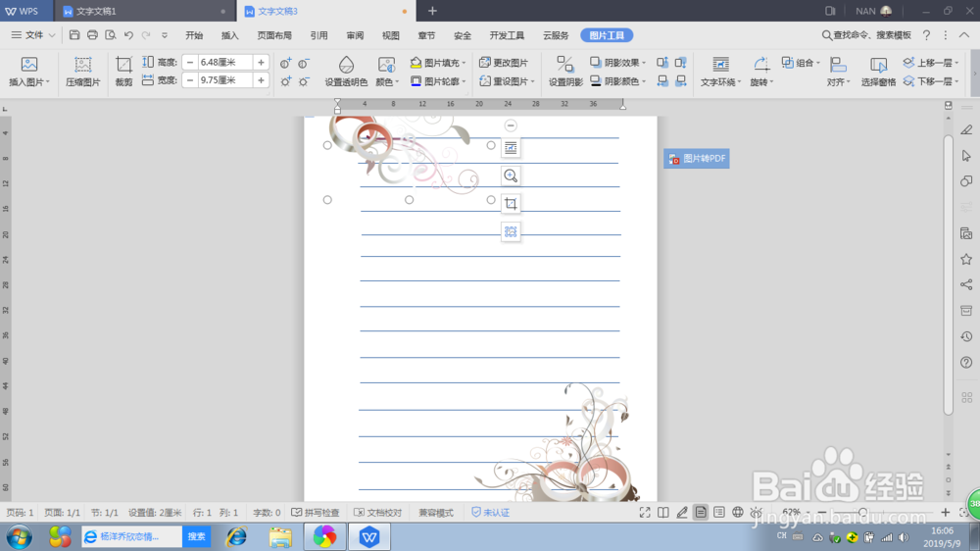Screen dimensions: 980x551
Task: Click the Compress Picture (压缩图片) icon
Action: coord(82,65)
